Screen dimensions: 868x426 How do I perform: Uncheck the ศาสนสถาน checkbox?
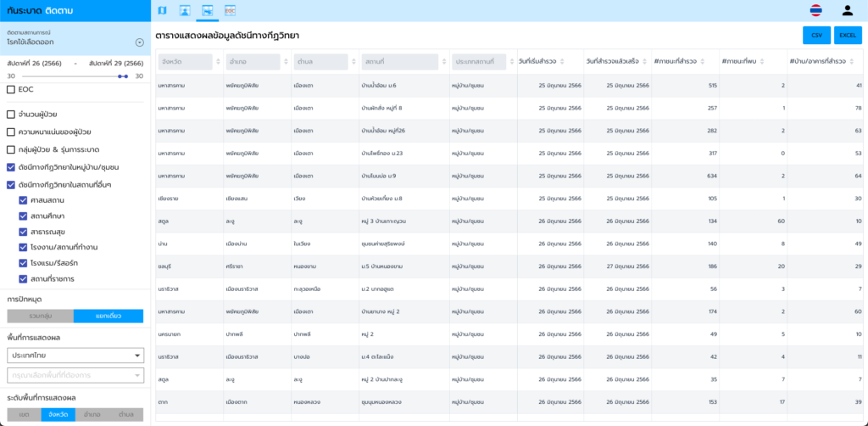[x=24, y=200]
